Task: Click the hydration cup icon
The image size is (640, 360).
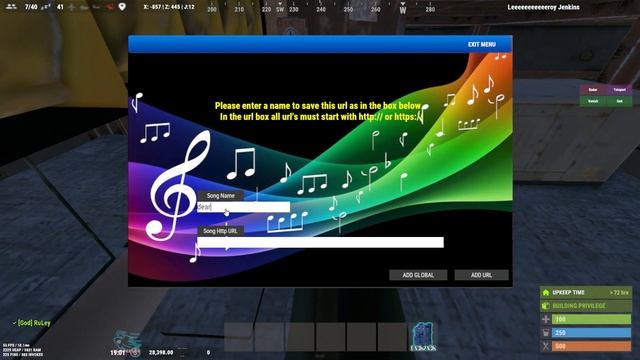Action: point(546,333)
